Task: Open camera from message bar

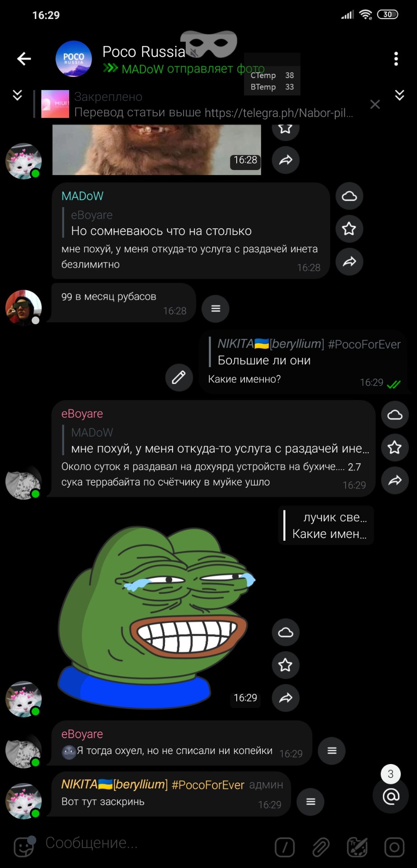Action: [x=394, y=847]
